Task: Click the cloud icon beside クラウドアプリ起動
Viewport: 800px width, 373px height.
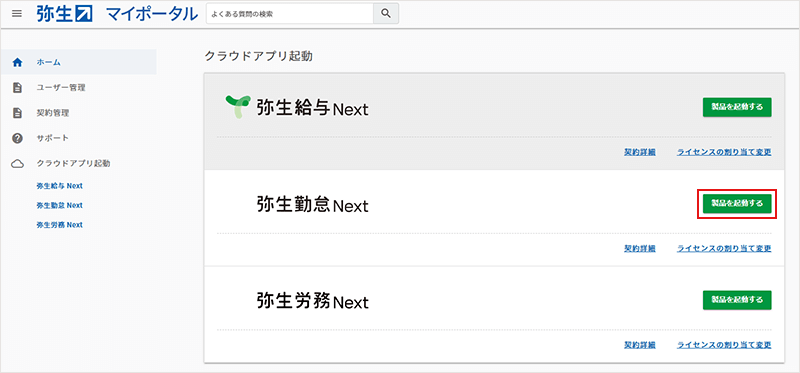Action: coord(17,164)
